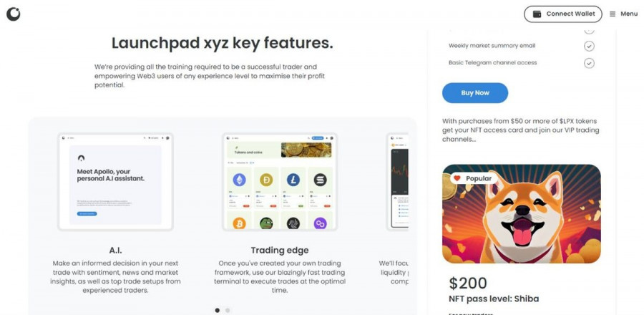Click the blue Buy Now button

475,93
